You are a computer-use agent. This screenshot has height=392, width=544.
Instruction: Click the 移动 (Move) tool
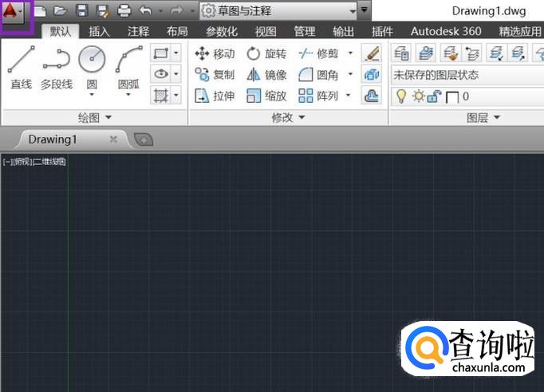tap(215, 53)
